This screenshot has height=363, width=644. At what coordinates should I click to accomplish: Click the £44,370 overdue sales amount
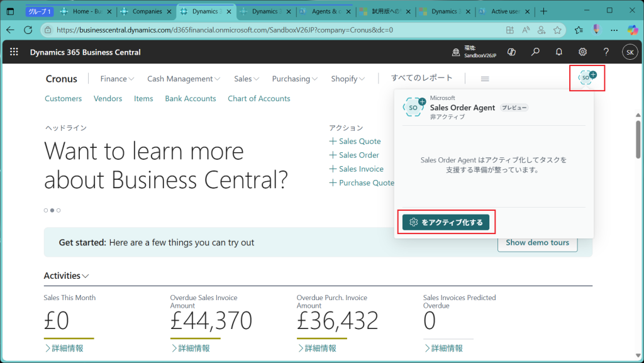coord(211,321)
